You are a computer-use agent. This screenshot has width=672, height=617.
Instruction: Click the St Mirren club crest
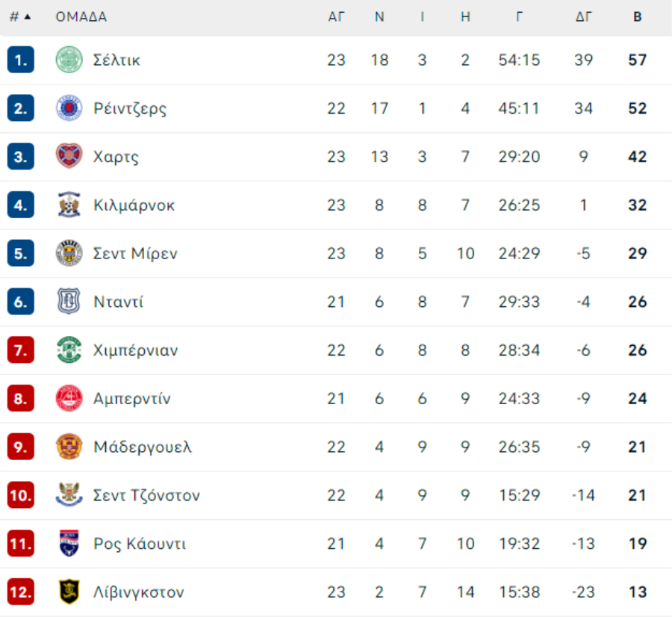tap(69, 253)
